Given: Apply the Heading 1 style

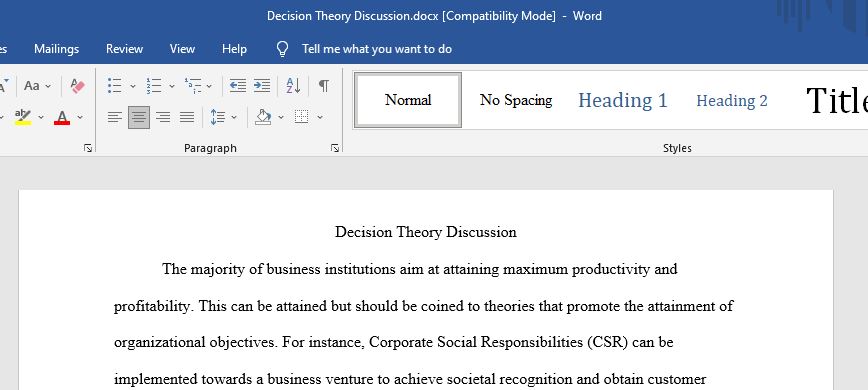Looking at the screenshot, I should [623, 100].
